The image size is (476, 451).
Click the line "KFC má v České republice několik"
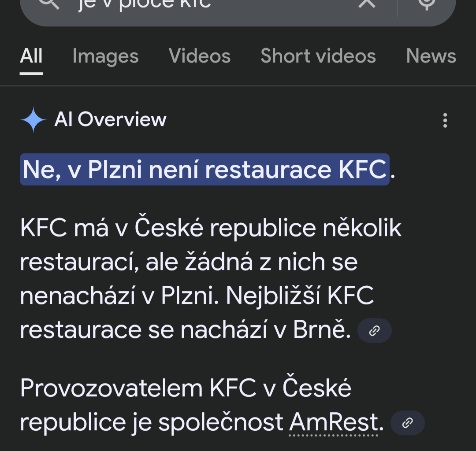point(211,228)
